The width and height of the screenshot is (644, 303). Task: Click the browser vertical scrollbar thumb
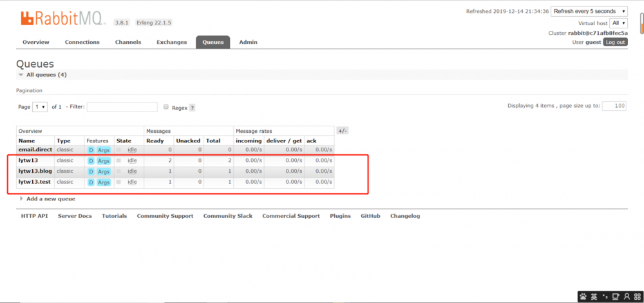[641, 22]
